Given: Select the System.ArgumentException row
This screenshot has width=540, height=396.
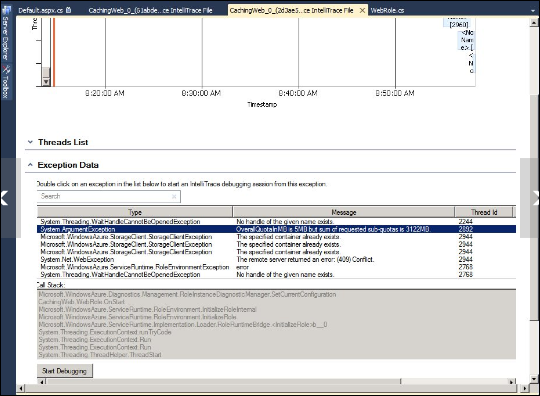Looking at the screenshot, I should [276, 229].
